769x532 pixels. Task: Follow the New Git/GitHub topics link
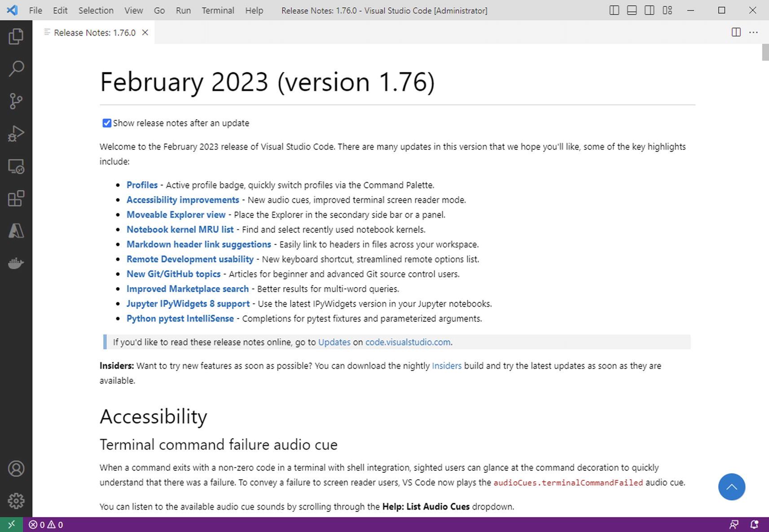[x=173, y=274]
